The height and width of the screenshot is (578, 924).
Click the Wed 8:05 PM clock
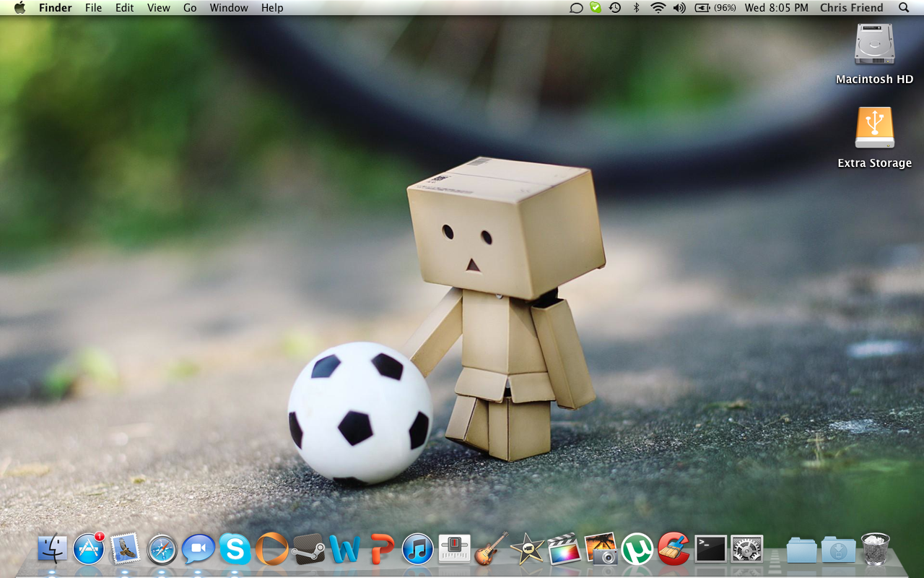click(x=777, y=8)
